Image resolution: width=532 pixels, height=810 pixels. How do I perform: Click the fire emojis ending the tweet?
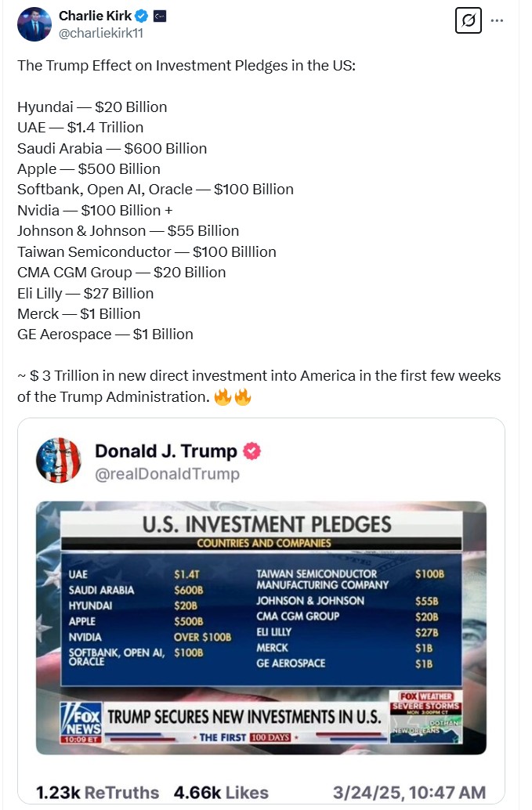233,396
